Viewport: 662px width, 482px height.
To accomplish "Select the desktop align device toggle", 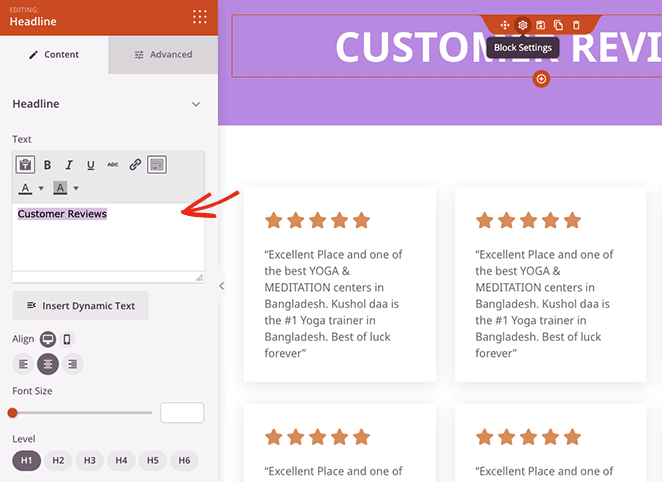I will [x=47, y=340].
